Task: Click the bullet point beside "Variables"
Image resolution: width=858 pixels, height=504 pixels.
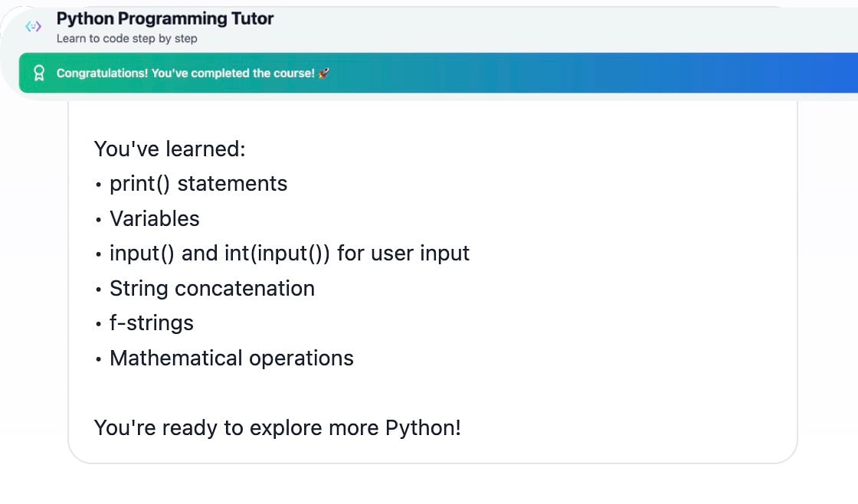Action: 99,220
